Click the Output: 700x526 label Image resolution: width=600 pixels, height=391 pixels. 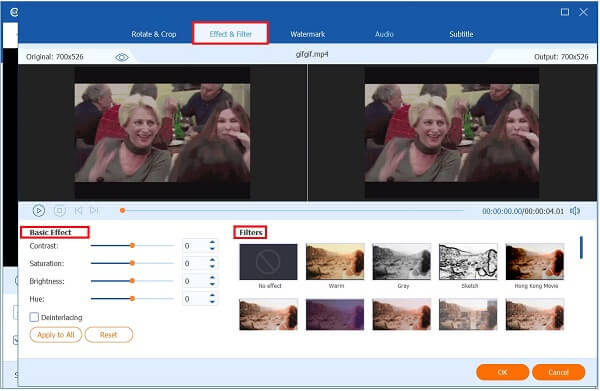pos(561,57)
